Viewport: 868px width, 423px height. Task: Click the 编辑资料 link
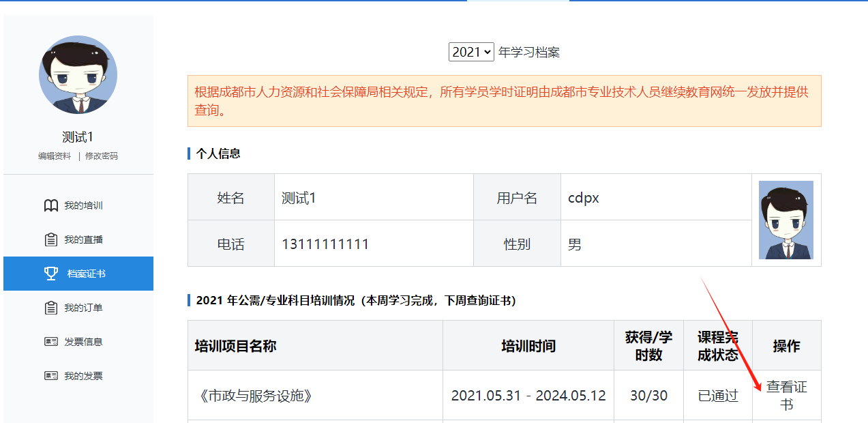[x=55, y=156]
